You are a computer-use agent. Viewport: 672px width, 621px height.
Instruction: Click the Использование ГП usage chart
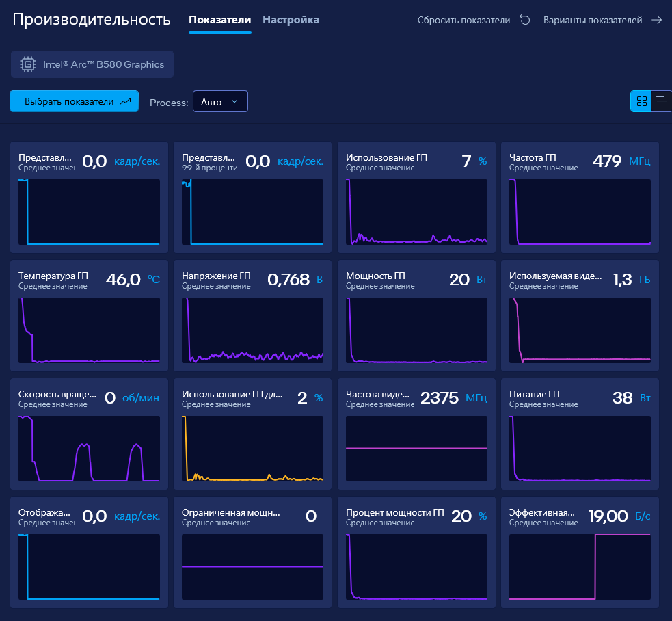pyautogui.click(x=416, y=212)
